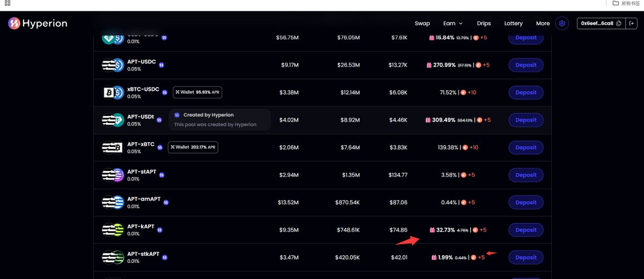Click the logout disconnect icon
This screenshot has width=644, height=279.
click(x=631, y=24)
